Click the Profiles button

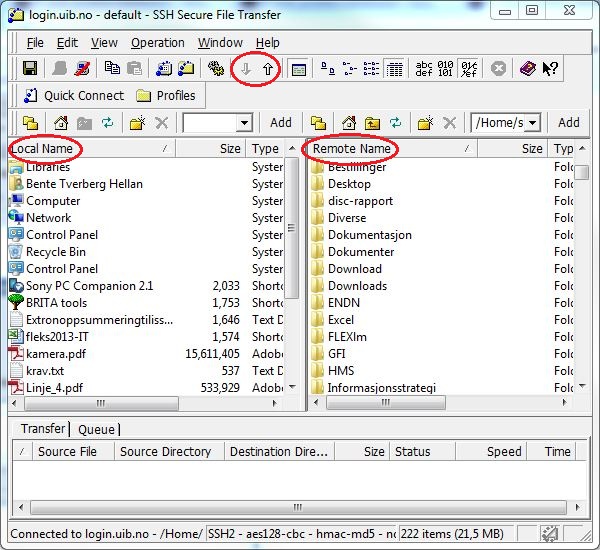click(x=166, y=96)
